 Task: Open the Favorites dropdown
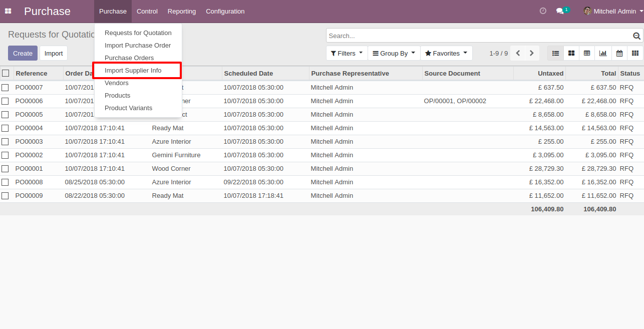[x=446, y=53]
